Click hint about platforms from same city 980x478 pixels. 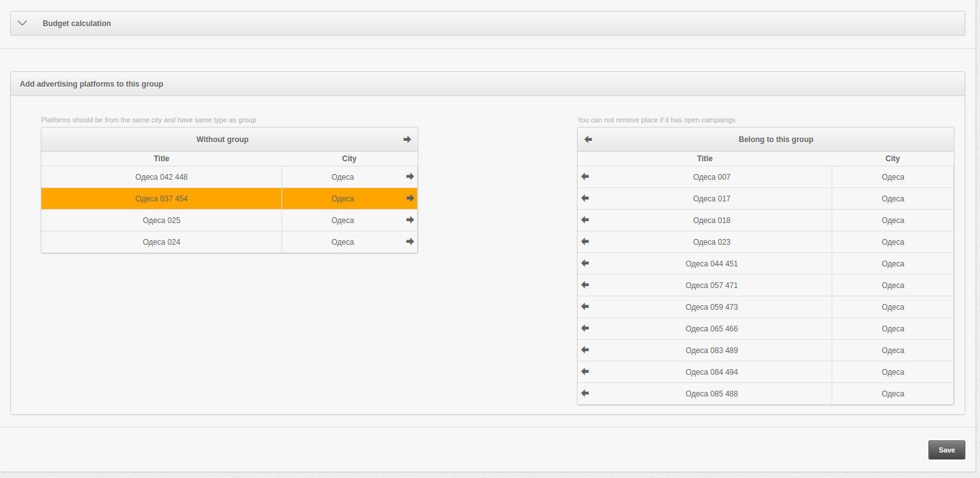(148, 120)
